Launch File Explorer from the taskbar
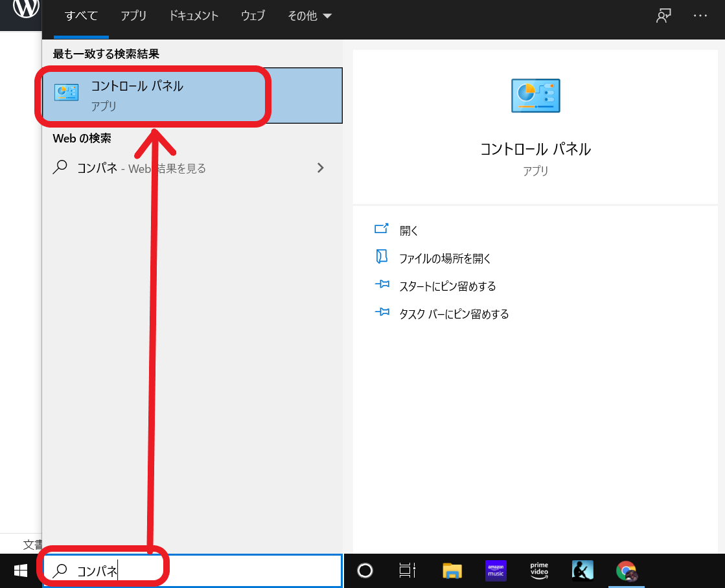This screenshot has width=725, height=588. pyautogui.click(x=452, y=571)
